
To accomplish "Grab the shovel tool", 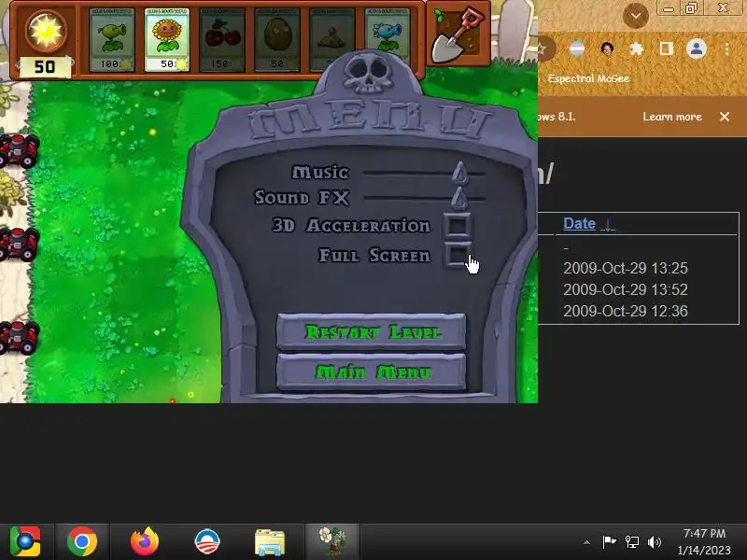I will click(458, 34).
